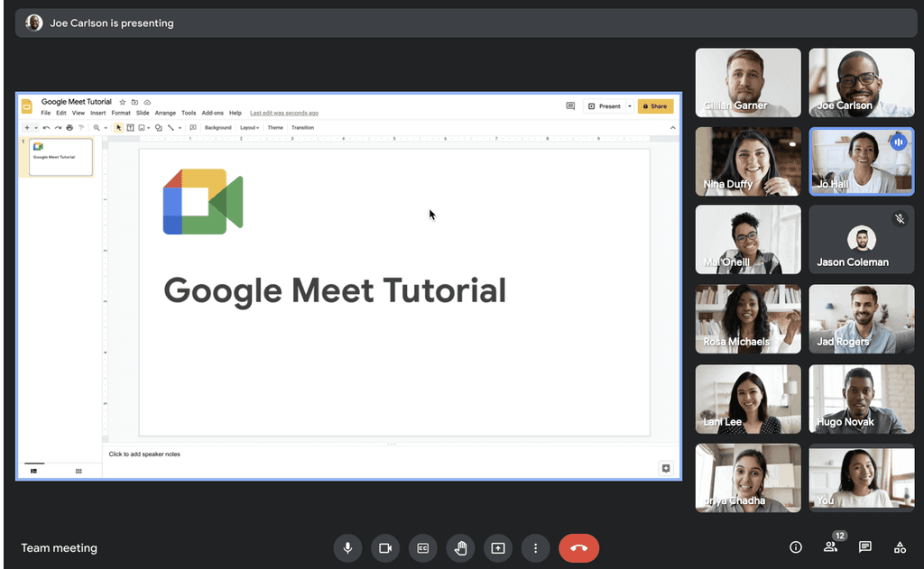Star the Google Meet Tutorial document

[122, 102]
